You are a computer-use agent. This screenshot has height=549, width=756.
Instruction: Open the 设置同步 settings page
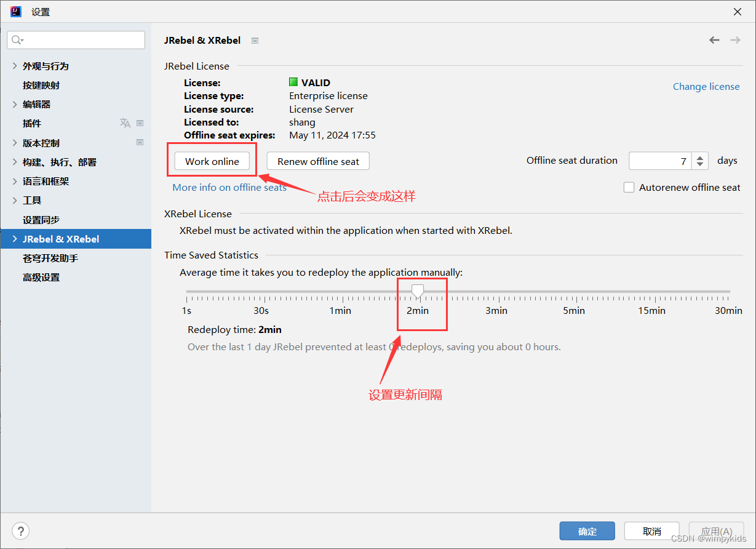41,220
